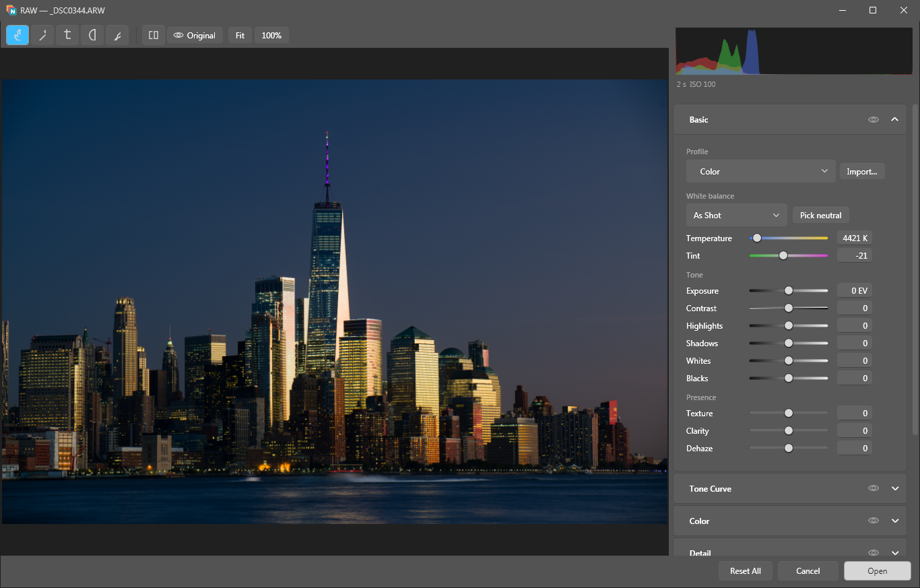The image size is (920, 588).
Task: Click the Exposure slider handle
Action: pos(789,290)
